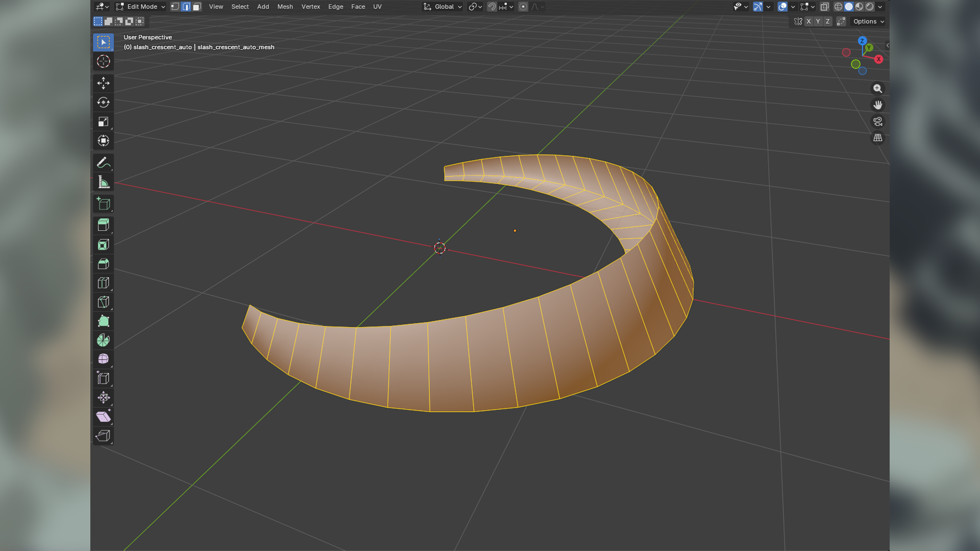980x551 pixels.
Task: Open the Face menu
Action: coord(358,7)
